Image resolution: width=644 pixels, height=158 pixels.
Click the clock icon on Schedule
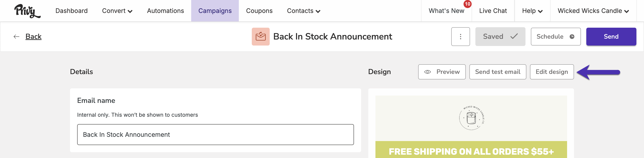tap(572, 37)
